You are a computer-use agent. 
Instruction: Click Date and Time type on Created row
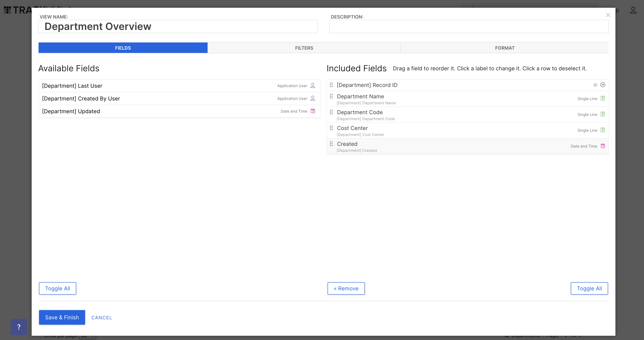click(x=584, y=146)
